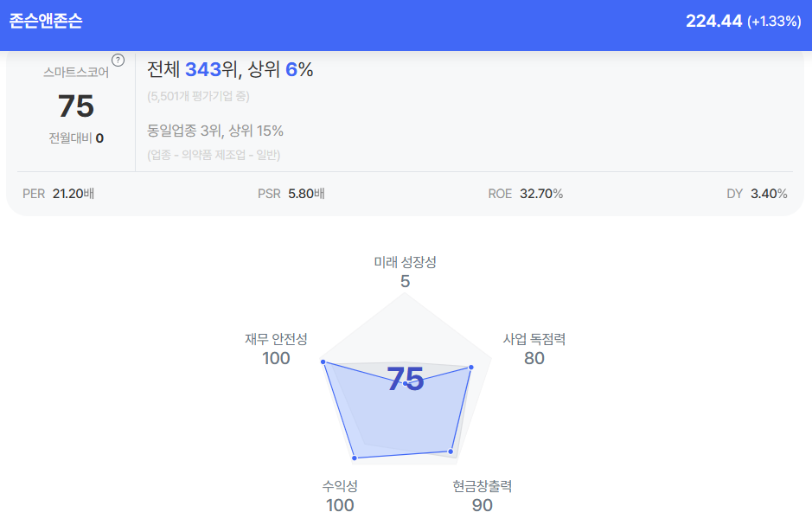
Task: Click the PER 21.20배 metric
Action: 58,194
